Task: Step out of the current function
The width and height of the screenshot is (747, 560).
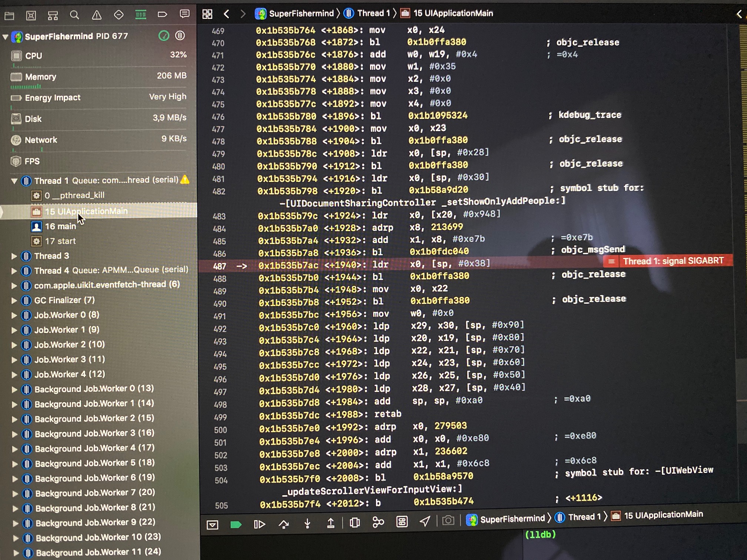Action: coord(331,523)
